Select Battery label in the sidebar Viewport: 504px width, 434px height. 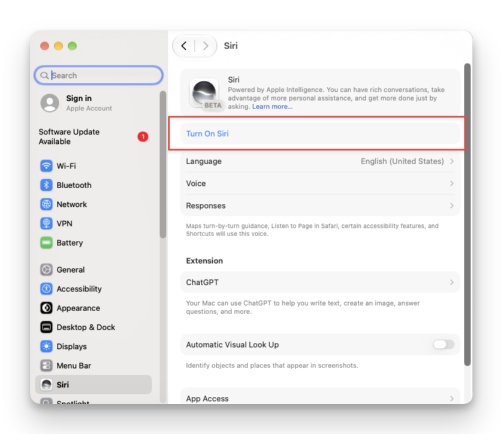[x=70, y=243]
